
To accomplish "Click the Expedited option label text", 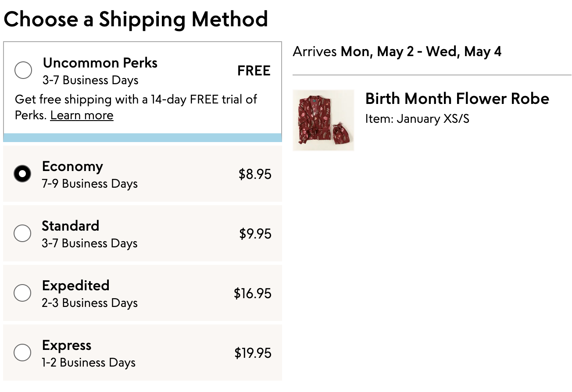I will tap(76, 285).
